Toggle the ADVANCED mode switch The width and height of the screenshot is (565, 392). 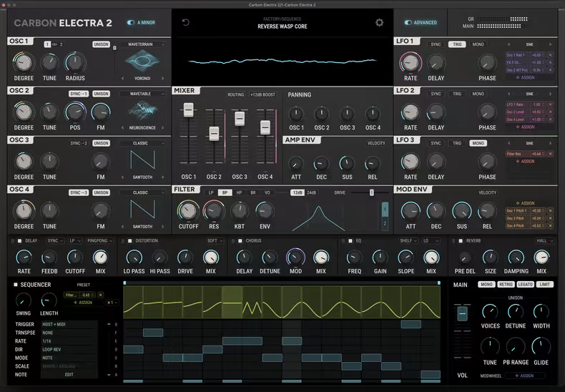[408, 22]
